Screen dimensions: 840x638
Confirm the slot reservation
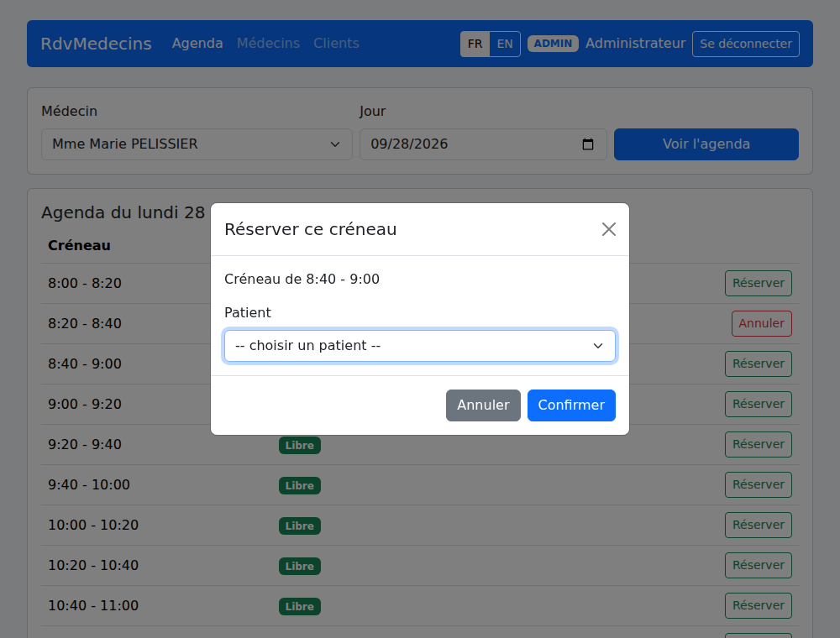(x=571, y=405)
